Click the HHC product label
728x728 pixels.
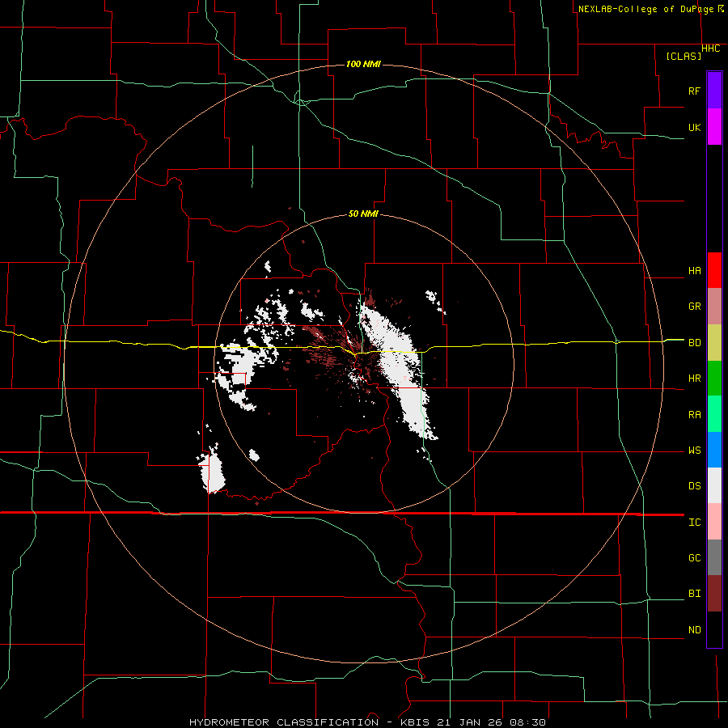click(x=711, y=49)
